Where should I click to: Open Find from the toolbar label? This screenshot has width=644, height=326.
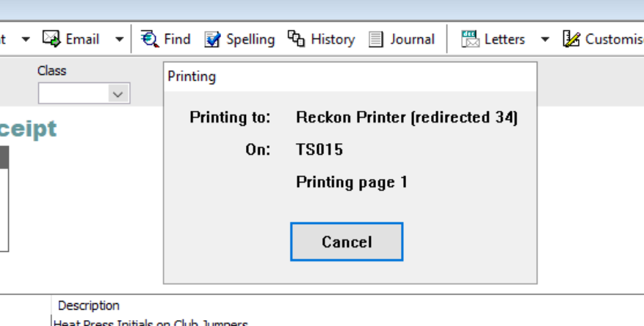pyautogui.click(x=177, y=40)
